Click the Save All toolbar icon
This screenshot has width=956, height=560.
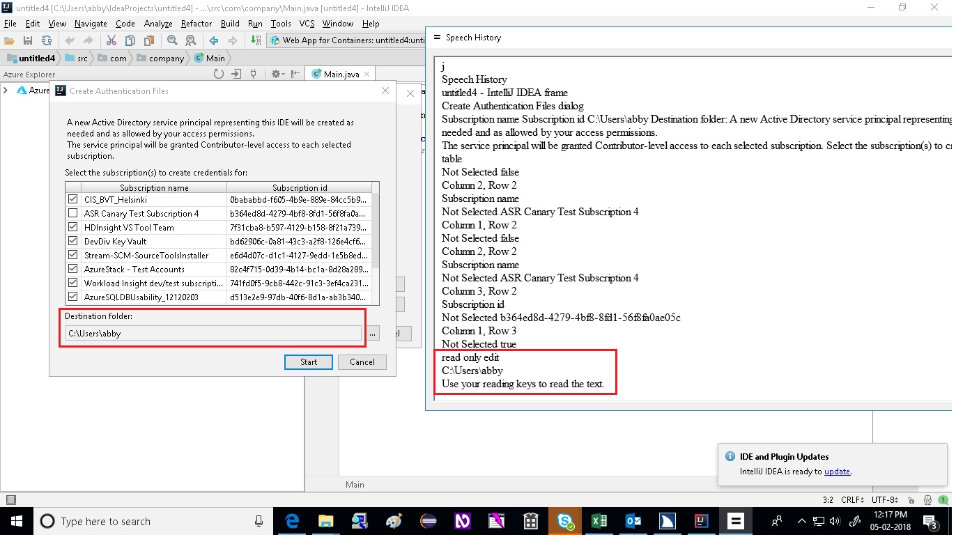(x=28, y=40)
